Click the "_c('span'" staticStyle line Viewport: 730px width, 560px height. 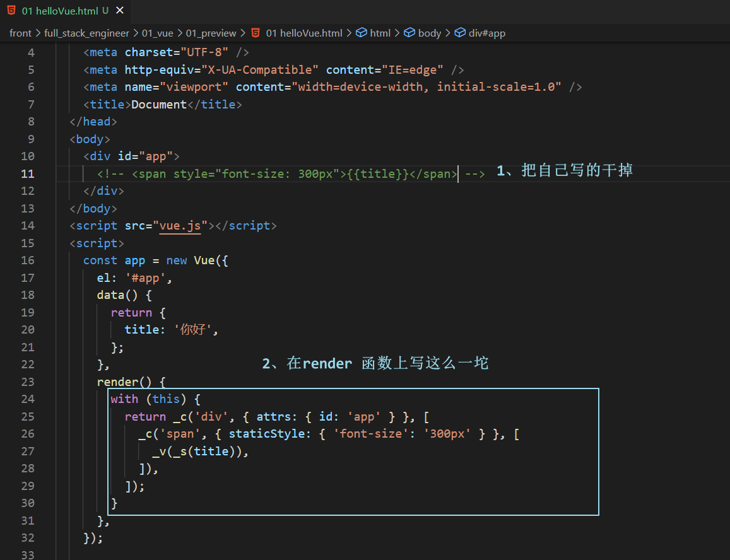point(329,434)
